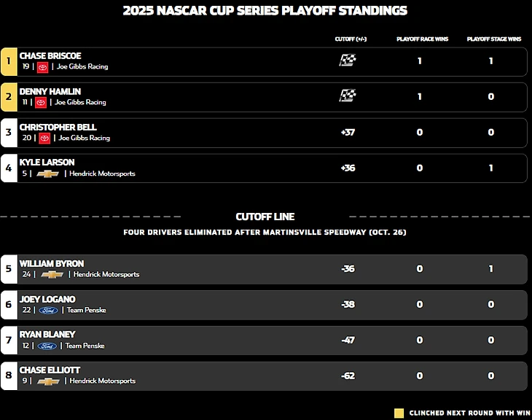
Task: Click Team Penske label in Logano row
Action: click(x=86, y=310)
